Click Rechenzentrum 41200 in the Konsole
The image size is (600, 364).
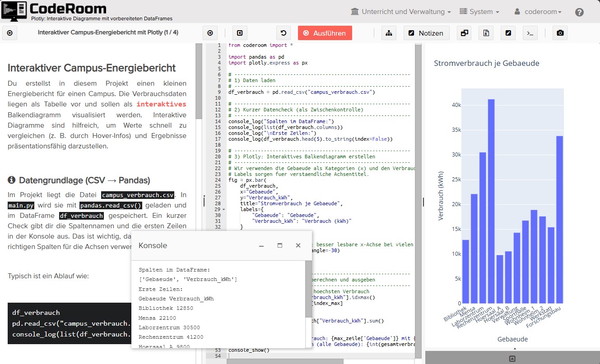pyautogui.click(x=171, y=337)
